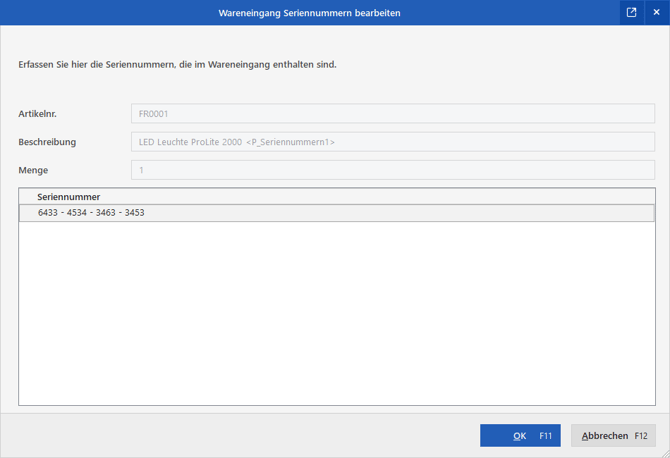Close the Wareneingang Seriennummern dialog
The image size is (670, 458).
pos(657,12)
